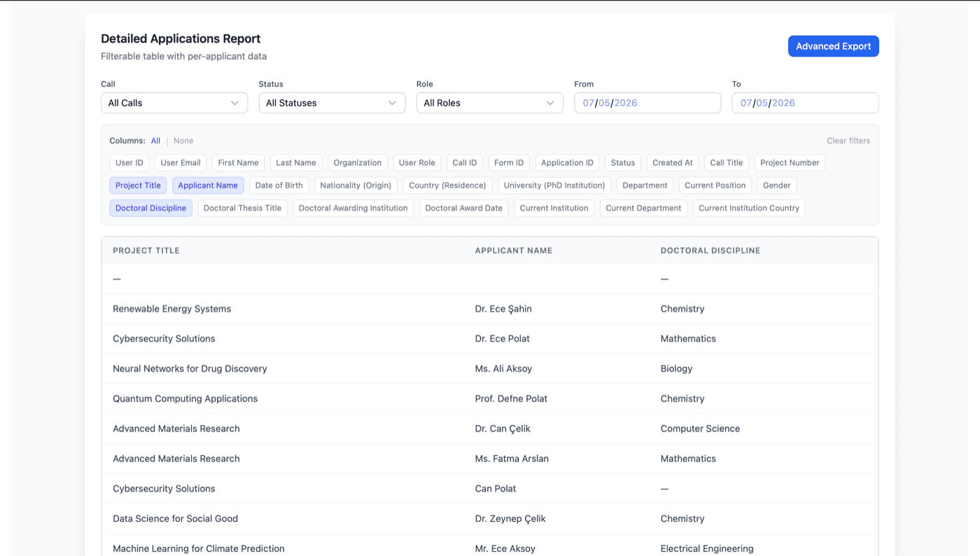Click applicant Mr. Ece Aksoy
This screenshot has height=556, width=980.
[505, 549]
